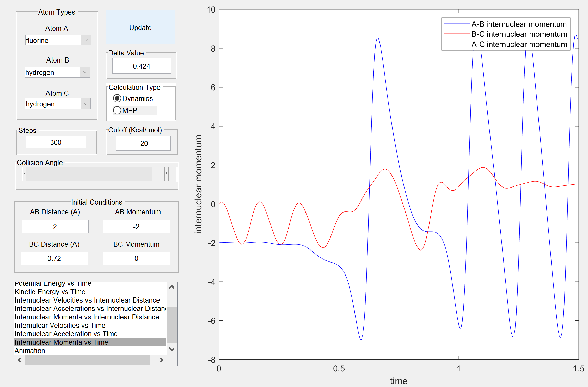This screenshot has width=588, height=387.
Task: Select Animation from the plot list
Action: pos(30,351)
